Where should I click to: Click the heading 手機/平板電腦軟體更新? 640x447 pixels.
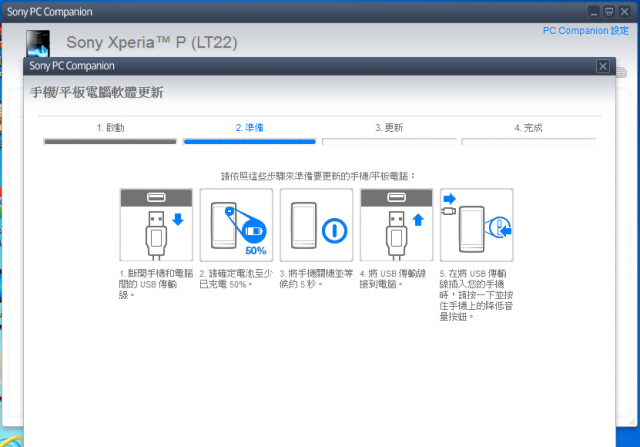[x=97, y=92]
